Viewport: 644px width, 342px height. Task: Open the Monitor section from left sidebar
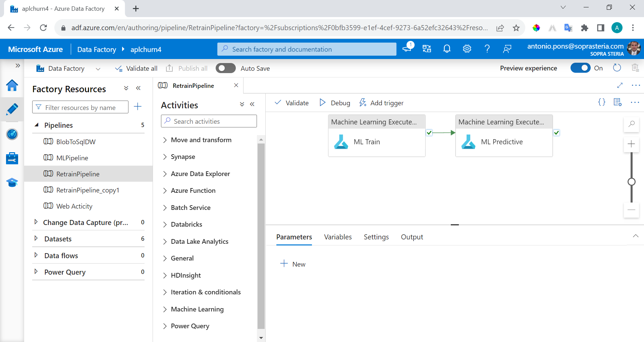[x=12, y=134]
